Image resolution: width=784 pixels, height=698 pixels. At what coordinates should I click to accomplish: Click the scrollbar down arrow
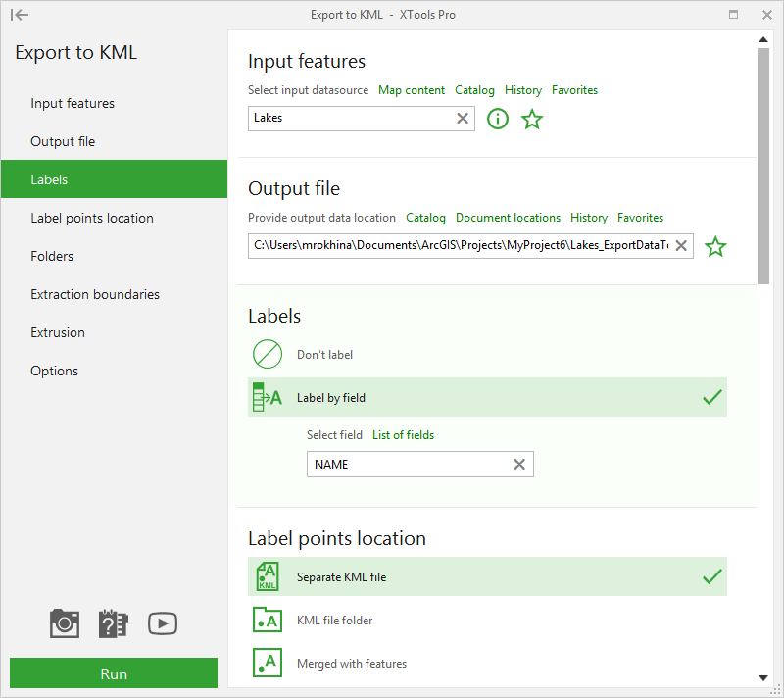pyautogui.click(x=762, y=677)
